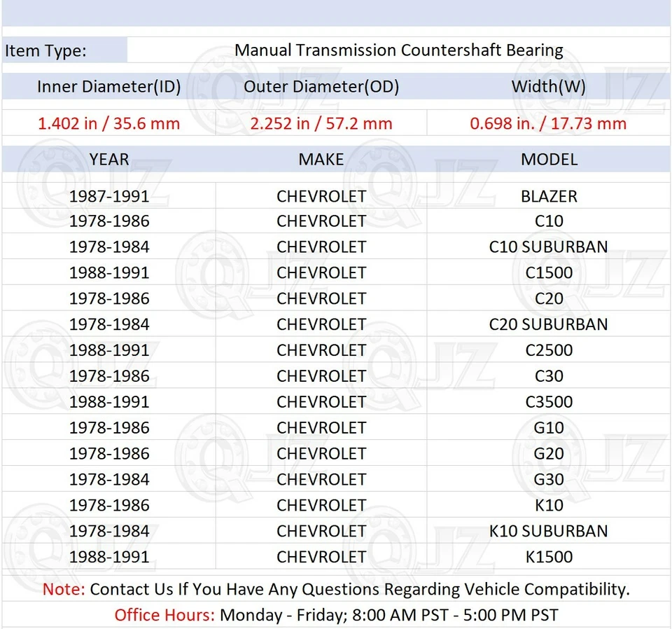The width and height of the screenshot is (672, 629).
Task: Click the Inner Diameter(ID) header
Action: [x=108, y=87]
